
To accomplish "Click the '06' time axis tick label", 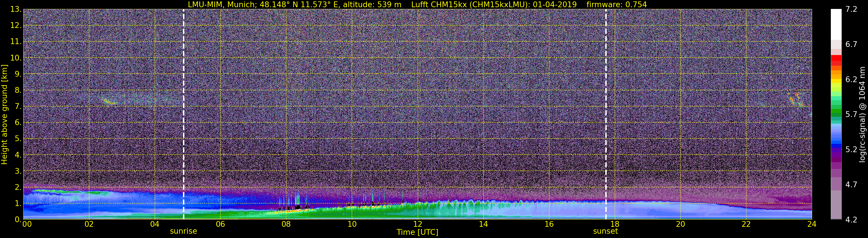I will point(220,224).
